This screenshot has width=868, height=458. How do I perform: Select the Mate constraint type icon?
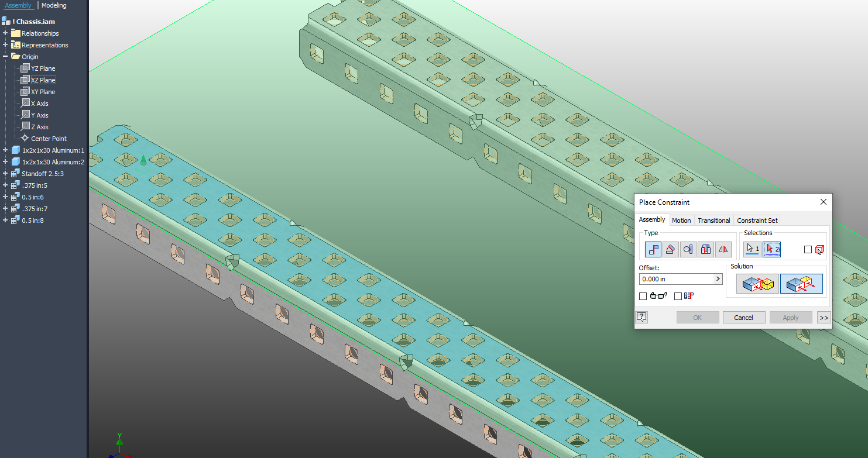pos(653,250)
